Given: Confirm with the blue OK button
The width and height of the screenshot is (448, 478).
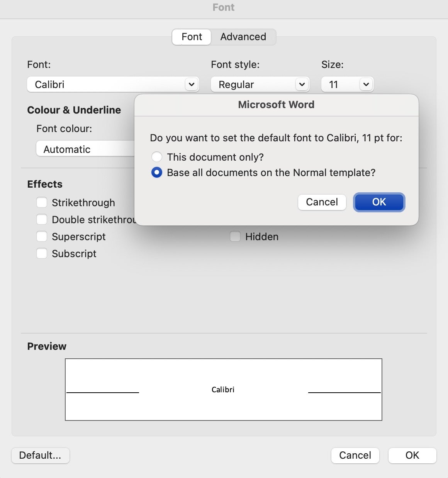Looking at the screenshot, I should point(379,202).
